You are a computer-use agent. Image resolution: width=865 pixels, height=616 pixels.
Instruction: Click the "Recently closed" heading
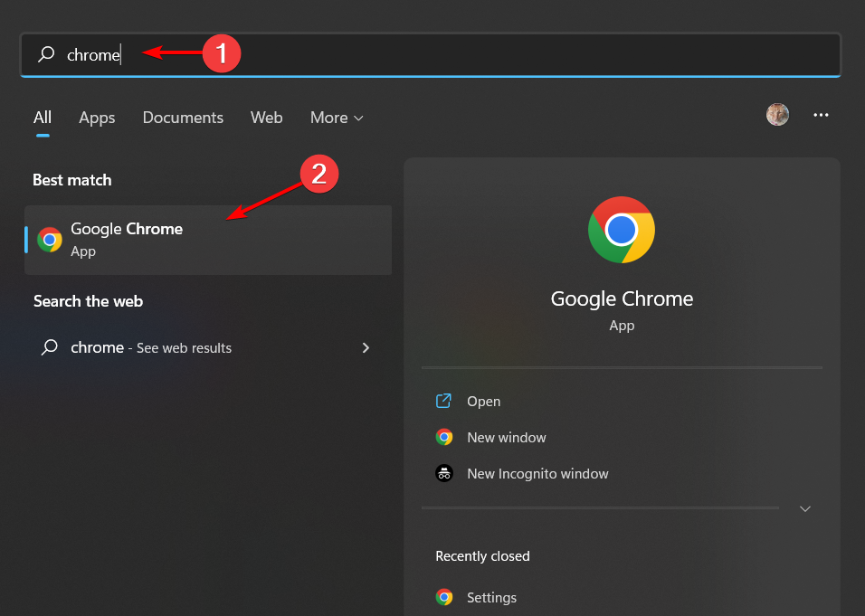pyautogui.click(x=482, y=556)
